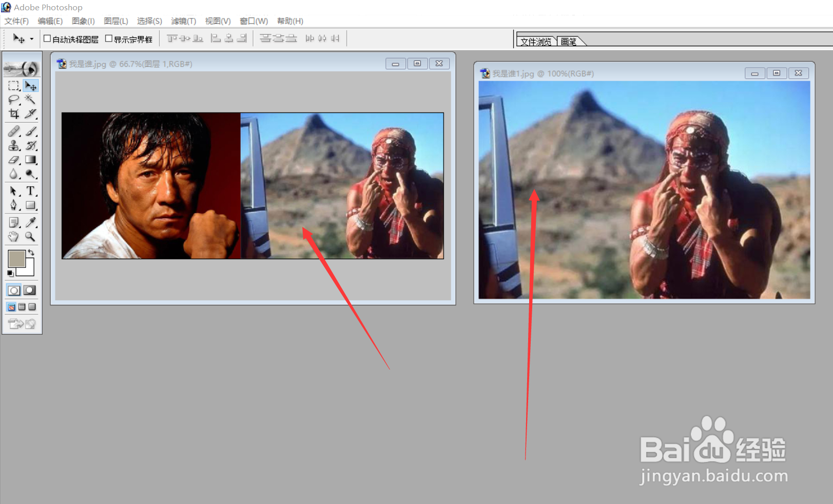Switch to standard screen mode
The width and height of the screenshot is (833, 504).
point(11,307)
